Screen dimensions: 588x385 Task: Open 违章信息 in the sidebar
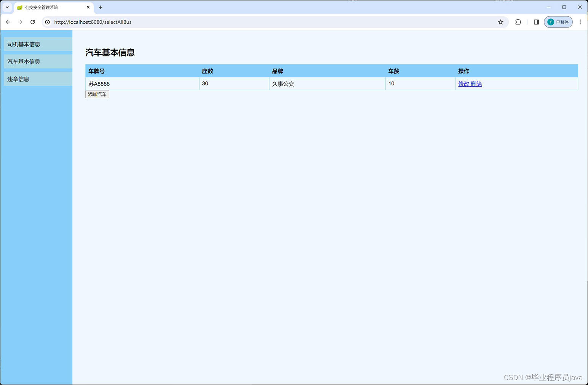38,79
